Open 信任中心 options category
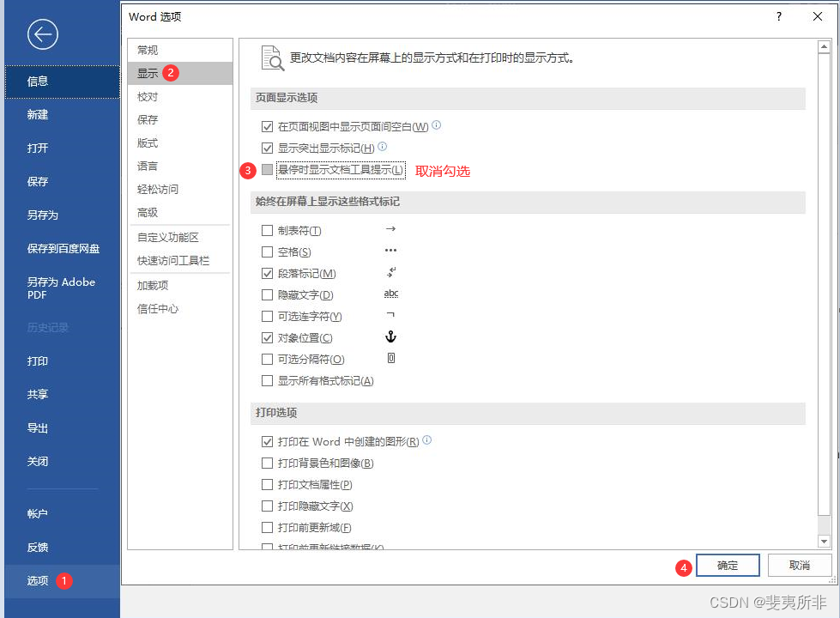 coord(180,309)
